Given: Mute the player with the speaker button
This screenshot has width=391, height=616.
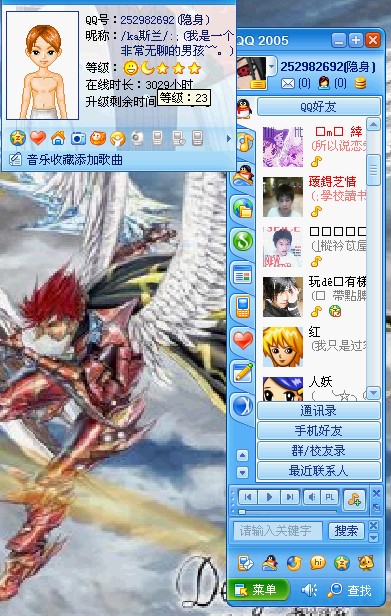Looking at the screenshot, I should coord(312,497).
